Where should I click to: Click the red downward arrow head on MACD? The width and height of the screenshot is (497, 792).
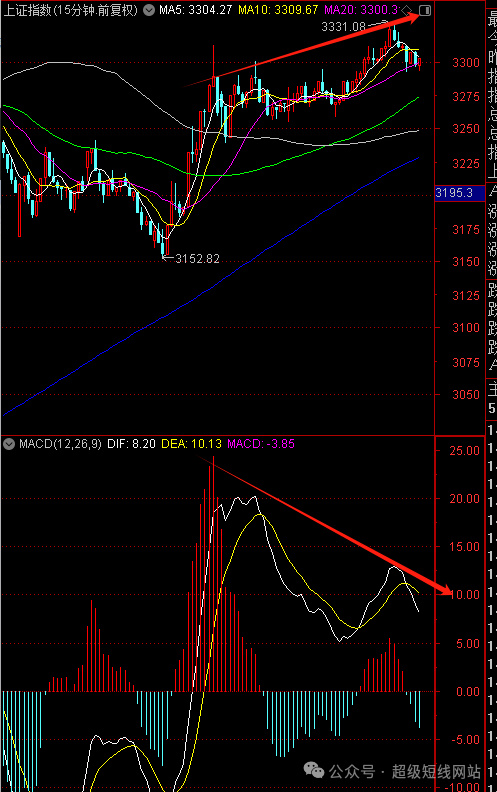444,589
